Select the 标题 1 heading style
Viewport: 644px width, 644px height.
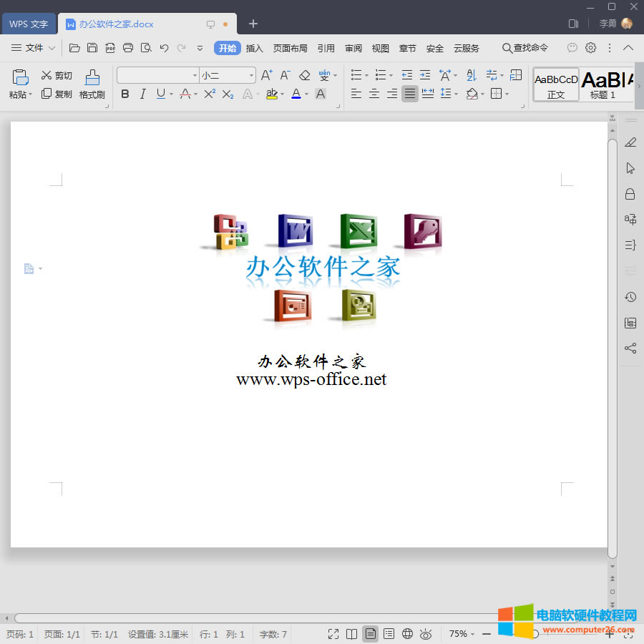point(602,84)
